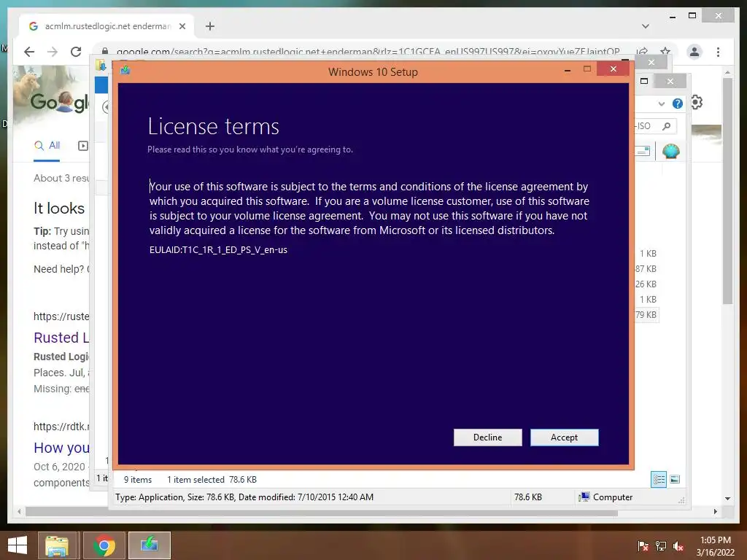Select the acmlm.rustedlogic.net enderman tab
The height and width of the screenshot is (560, 747).
click(x=107, y=26)
